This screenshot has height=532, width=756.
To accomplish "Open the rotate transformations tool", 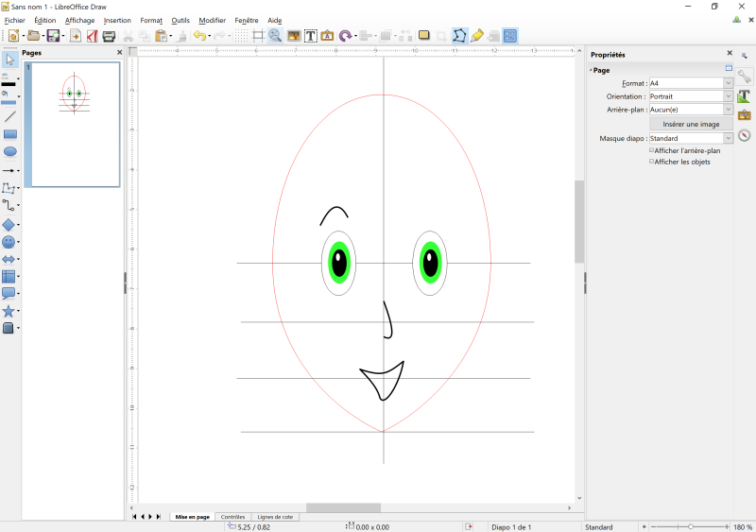I will coord(345,36).
